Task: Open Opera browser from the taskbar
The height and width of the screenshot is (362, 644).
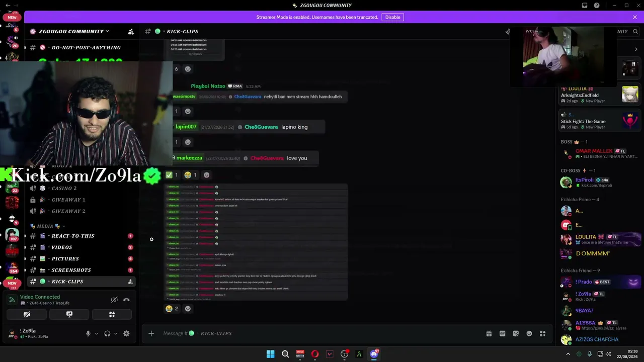Action: [315, 354]
